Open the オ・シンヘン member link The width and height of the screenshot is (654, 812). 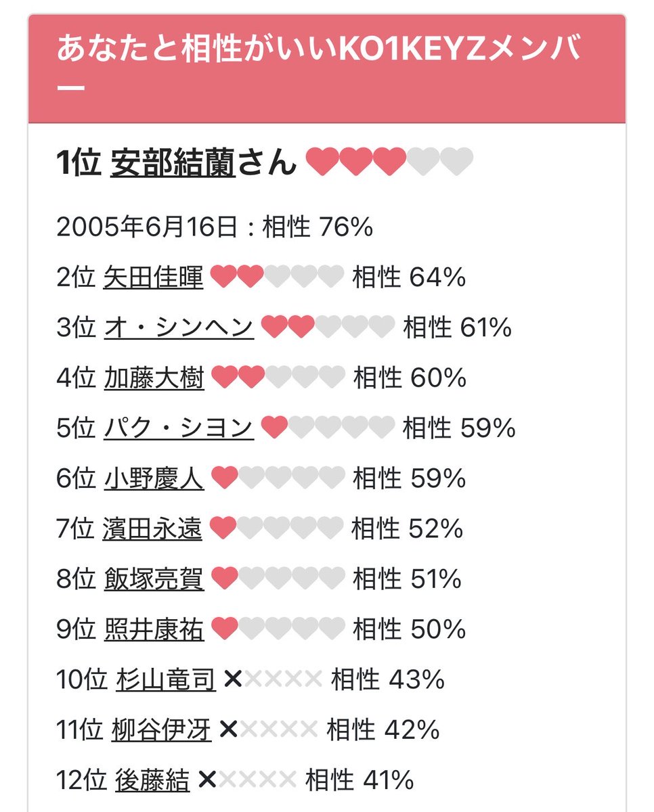coord(179,328)
